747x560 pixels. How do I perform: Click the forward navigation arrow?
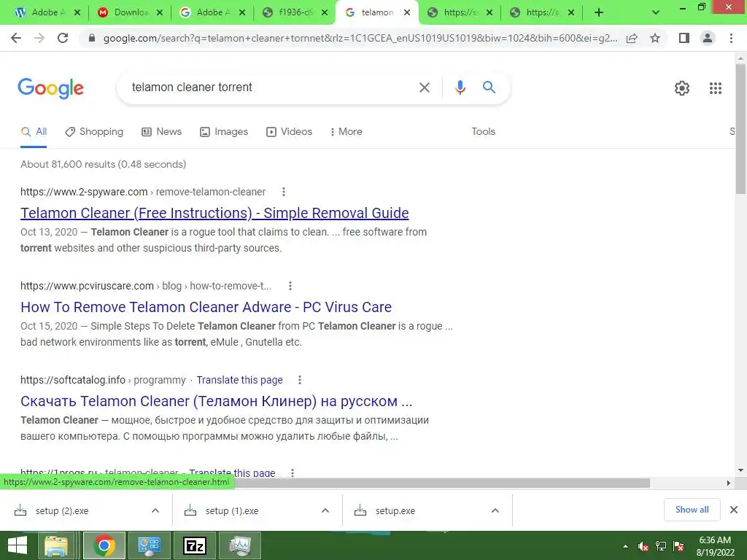pyautogui.click(x=39, y=38)
